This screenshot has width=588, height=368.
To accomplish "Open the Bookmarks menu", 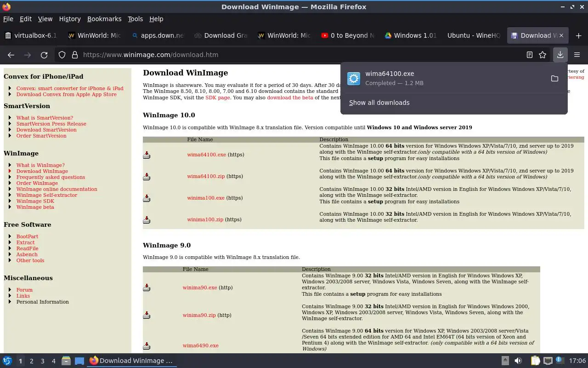I will [x=104, y=19].
